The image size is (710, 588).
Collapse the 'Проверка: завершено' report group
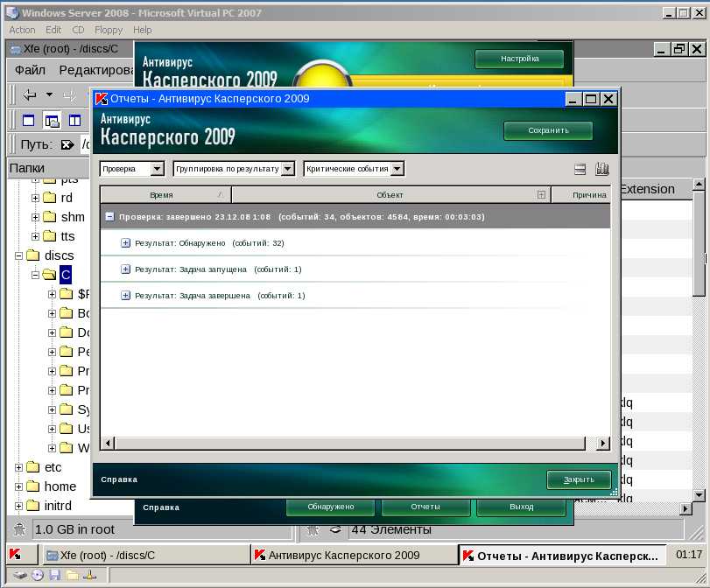click(109, 216)
